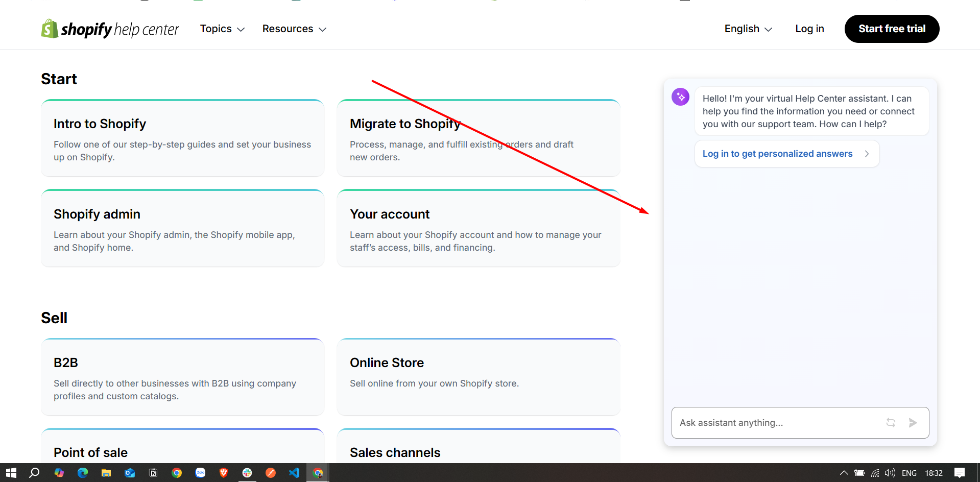
Task: Click the ENG input language indicator
Action: coord(909,473)
